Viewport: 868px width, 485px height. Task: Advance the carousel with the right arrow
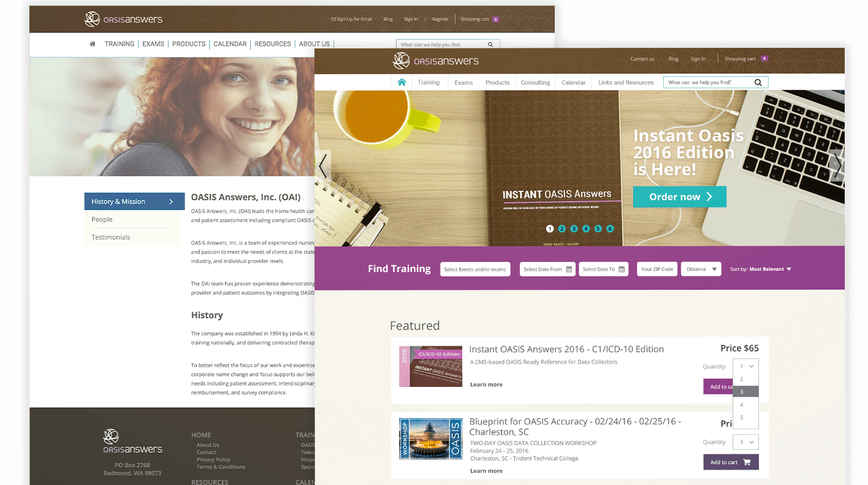[837, 166]
